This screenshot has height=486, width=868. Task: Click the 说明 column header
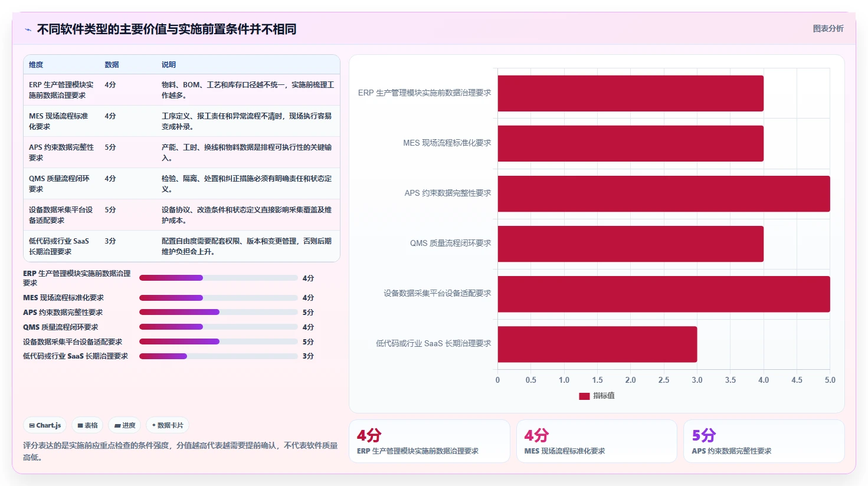(x=169, y=65)
